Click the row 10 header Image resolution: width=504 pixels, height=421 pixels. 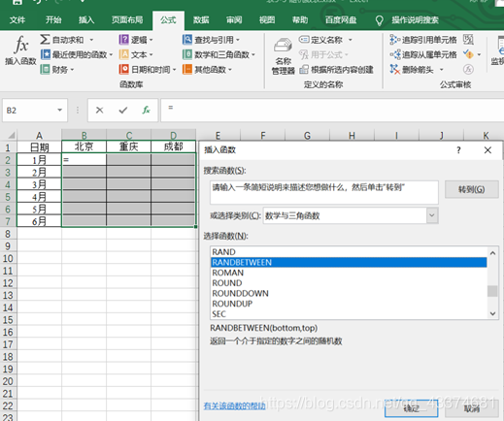8,259
